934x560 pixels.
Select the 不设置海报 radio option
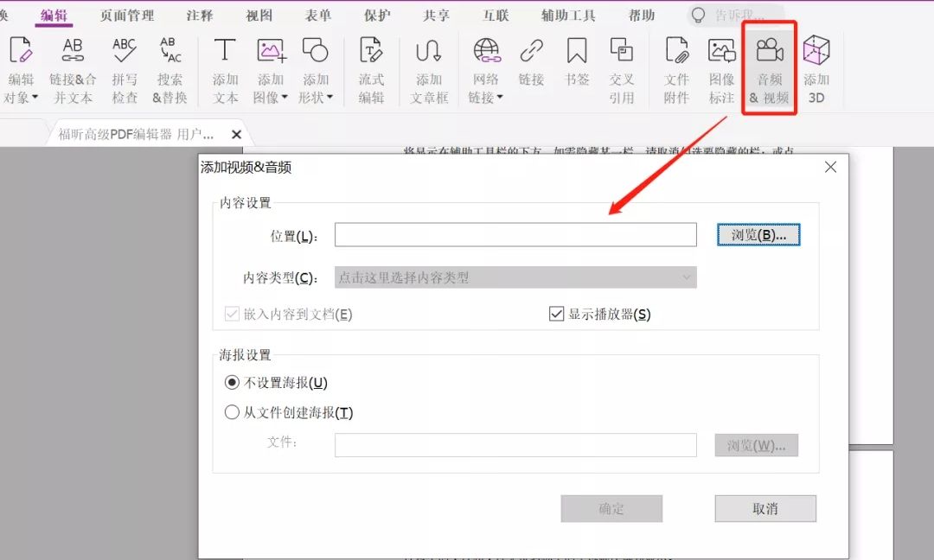click(230, 384)
